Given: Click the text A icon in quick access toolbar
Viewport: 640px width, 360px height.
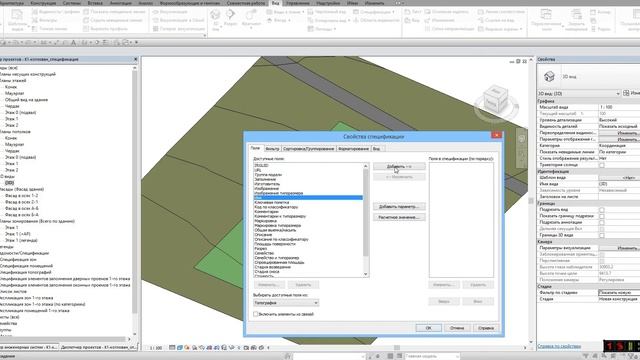Looking at the screenshot, I should [73, 42].
